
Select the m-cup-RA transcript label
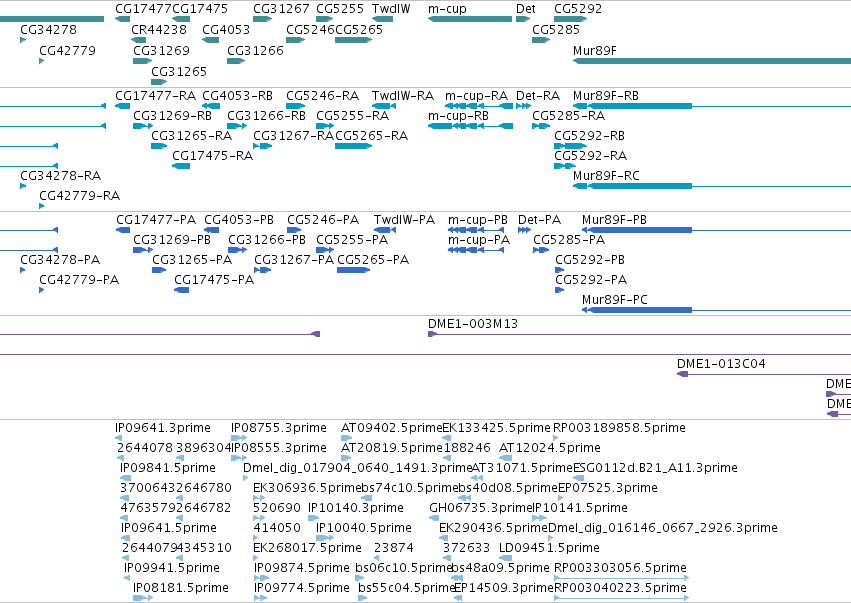point(477,96)
